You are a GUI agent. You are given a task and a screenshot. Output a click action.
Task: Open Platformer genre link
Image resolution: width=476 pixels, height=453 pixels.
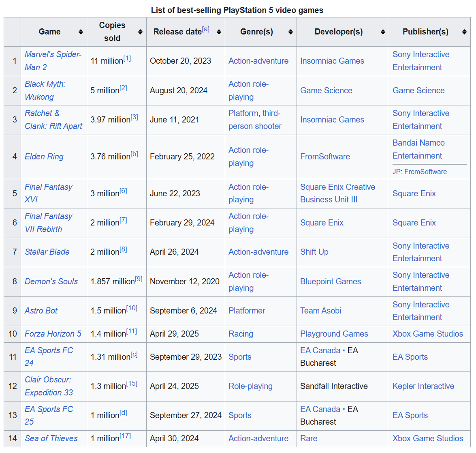tap(247, 311)
